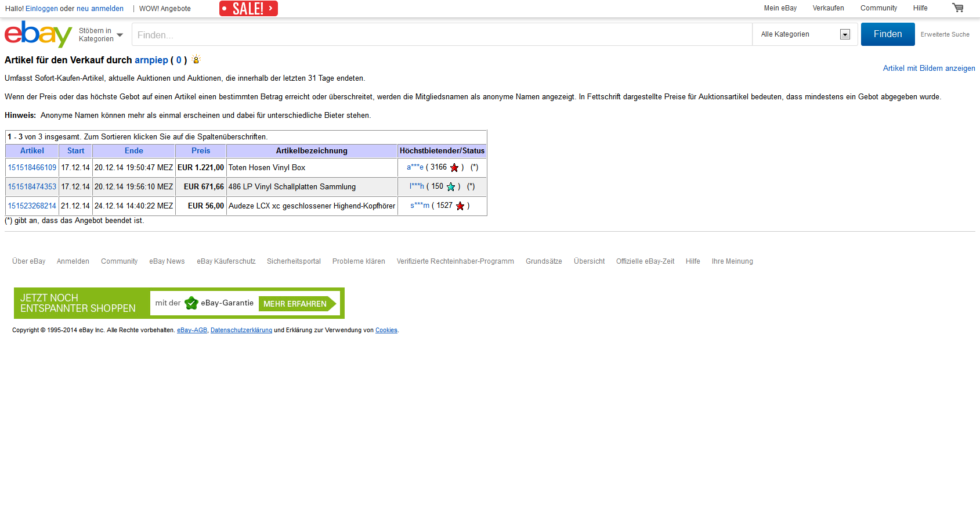Focus the Finden search input field
The image size is (980, 525).
442,34
